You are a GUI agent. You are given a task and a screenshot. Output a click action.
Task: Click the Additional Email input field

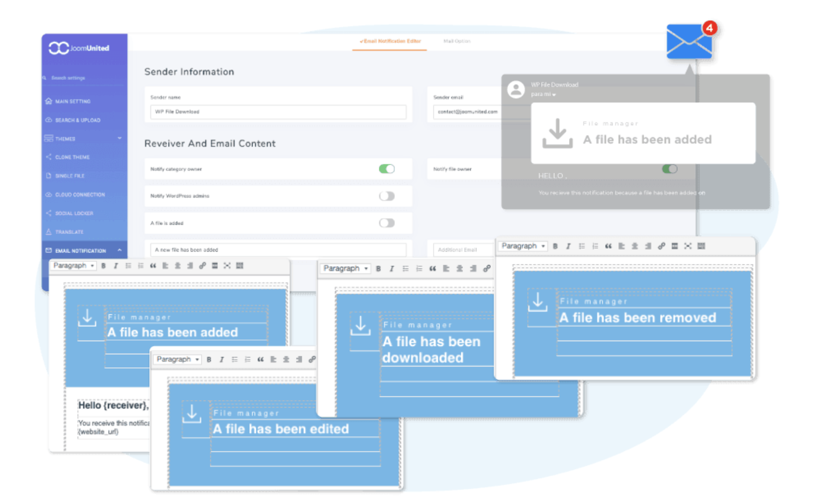[465, 250]
